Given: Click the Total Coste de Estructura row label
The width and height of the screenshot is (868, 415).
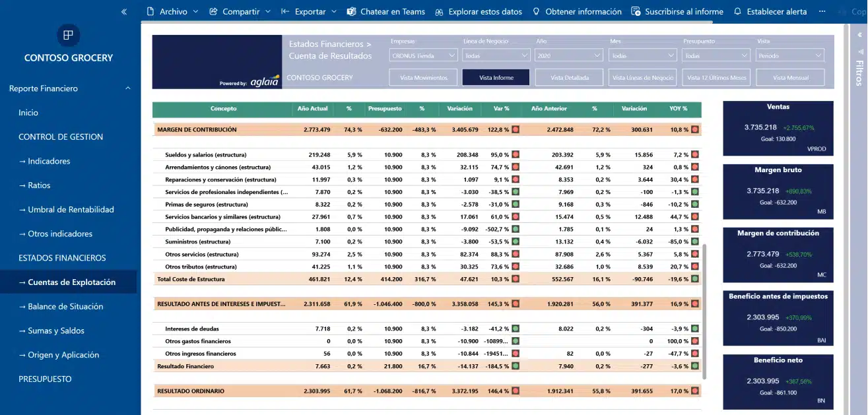Looking at the screenshot, I should [191, 279].
